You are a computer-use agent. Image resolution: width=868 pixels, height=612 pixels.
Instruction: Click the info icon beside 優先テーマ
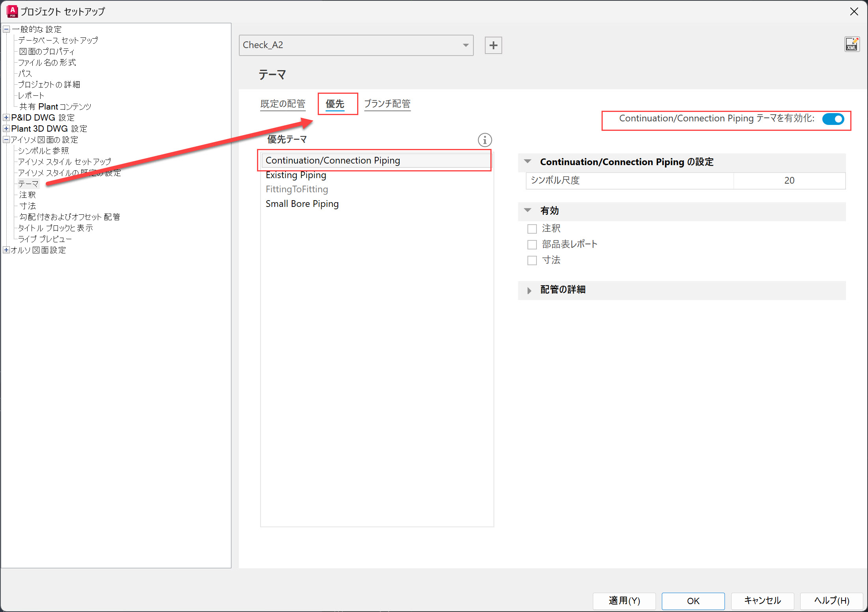(484, 140)
